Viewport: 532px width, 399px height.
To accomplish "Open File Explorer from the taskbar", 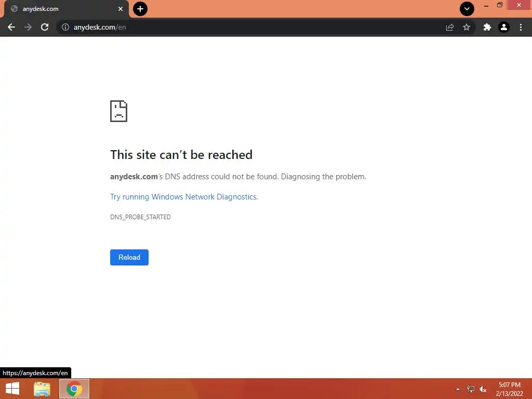I will [42, 389].
